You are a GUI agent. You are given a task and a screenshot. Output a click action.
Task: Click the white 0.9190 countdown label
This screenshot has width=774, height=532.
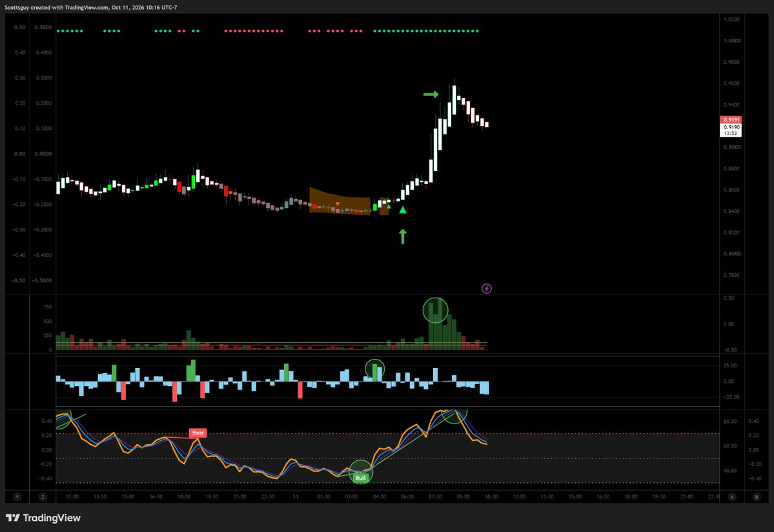click(x=731, y=130)
